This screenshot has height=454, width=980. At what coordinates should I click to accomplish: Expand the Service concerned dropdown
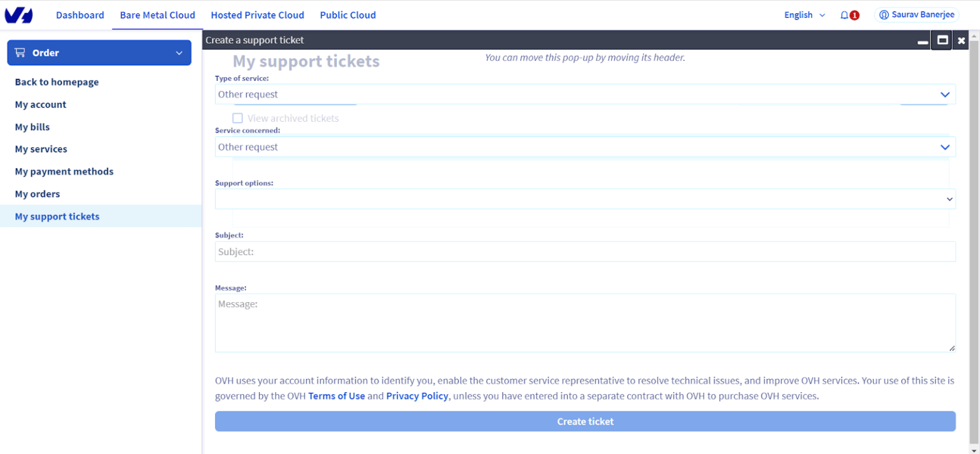[945, 147]
